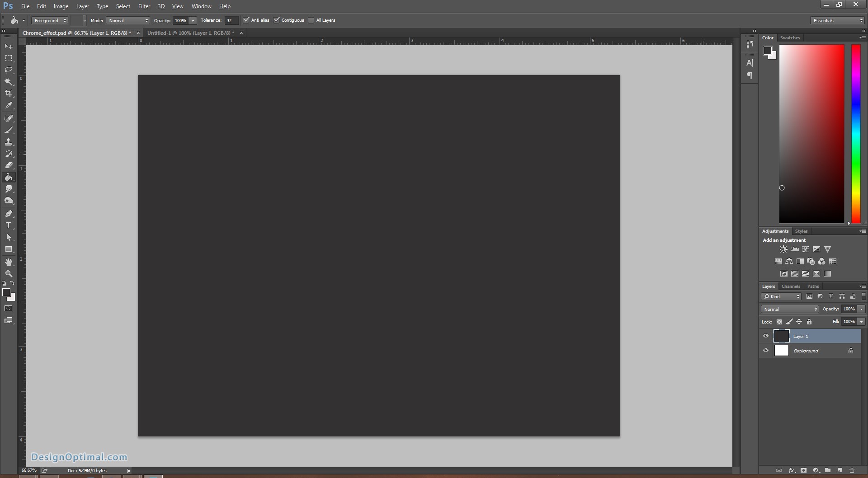
Task: Switch to the Channels tab
Action: pos(791,286)
